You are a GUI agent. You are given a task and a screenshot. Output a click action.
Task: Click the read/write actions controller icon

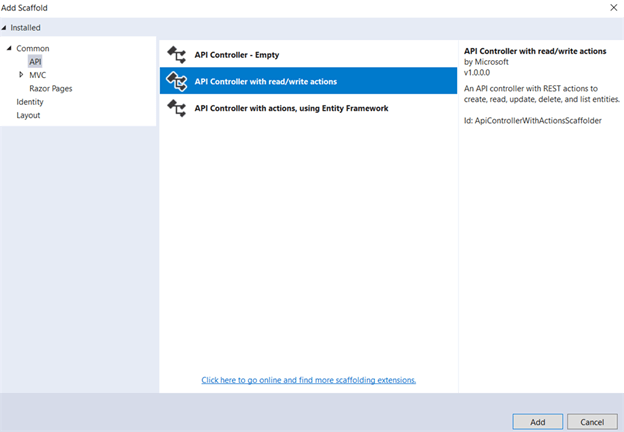[x=177, y=81]
